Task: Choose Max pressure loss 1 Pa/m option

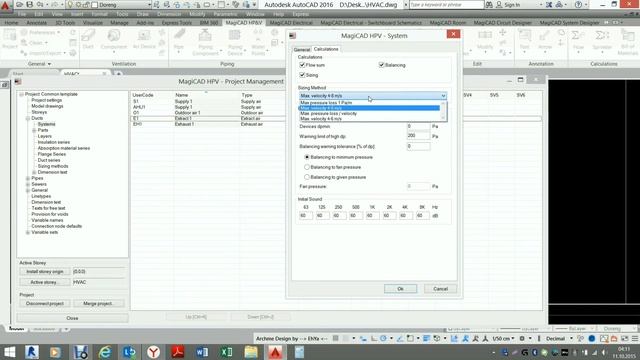Action: 370,103
